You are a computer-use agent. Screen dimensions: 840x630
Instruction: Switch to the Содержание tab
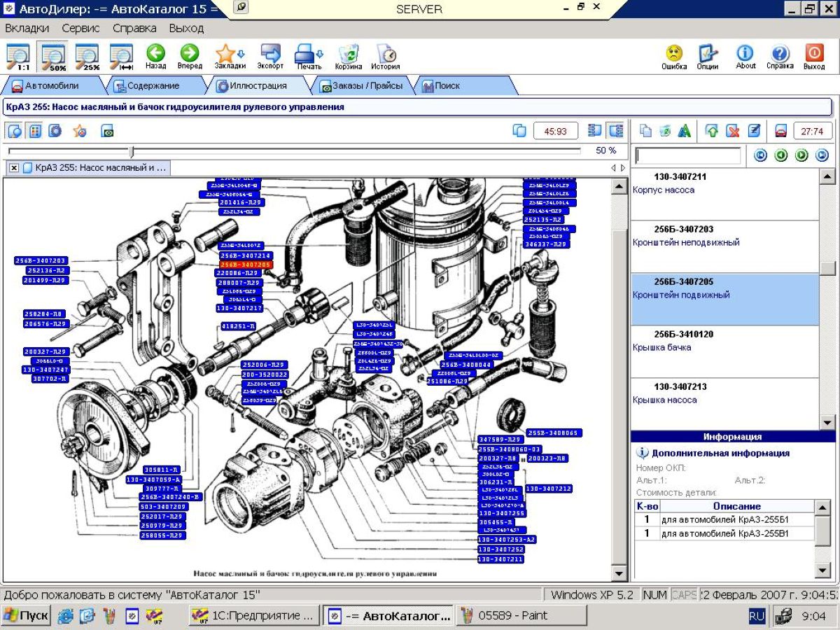[153, 86]
